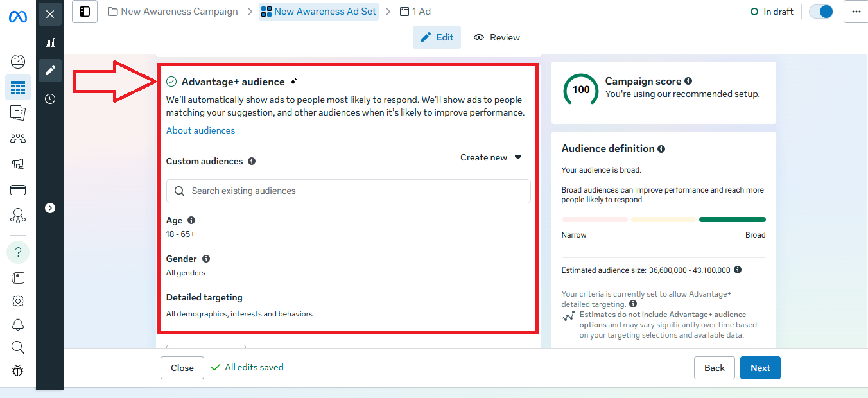Click the audience Narrow-Broad meter bar

tap(663, 220)
